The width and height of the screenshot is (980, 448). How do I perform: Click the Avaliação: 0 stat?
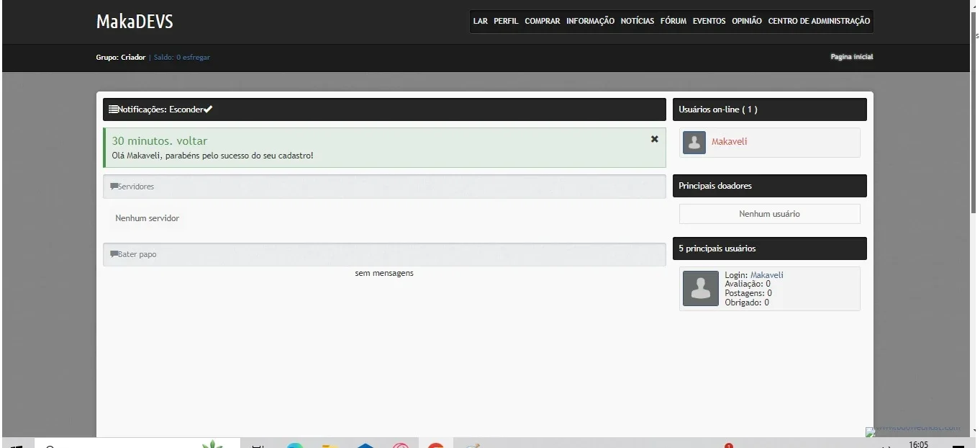[748, 285]
